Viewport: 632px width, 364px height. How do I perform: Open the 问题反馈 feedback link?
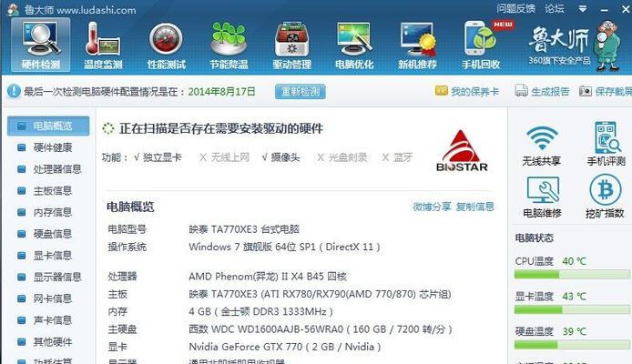point(515,8)
